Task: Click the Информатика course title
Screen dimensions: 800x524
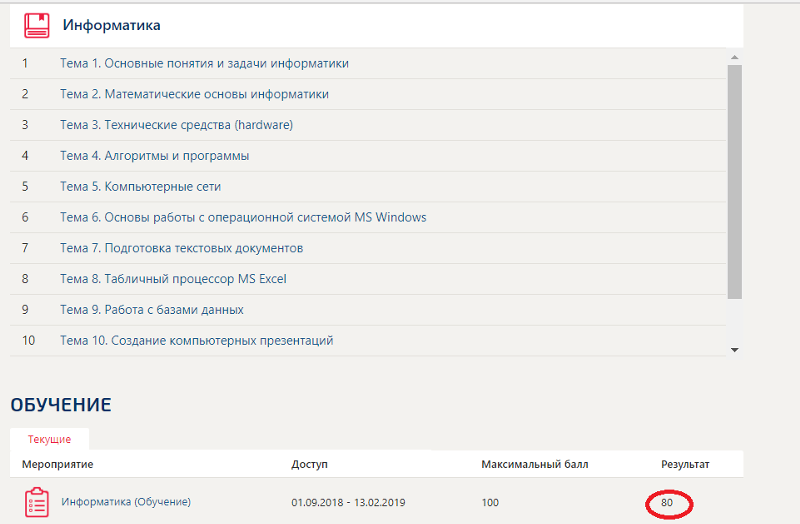Action: 112,25
